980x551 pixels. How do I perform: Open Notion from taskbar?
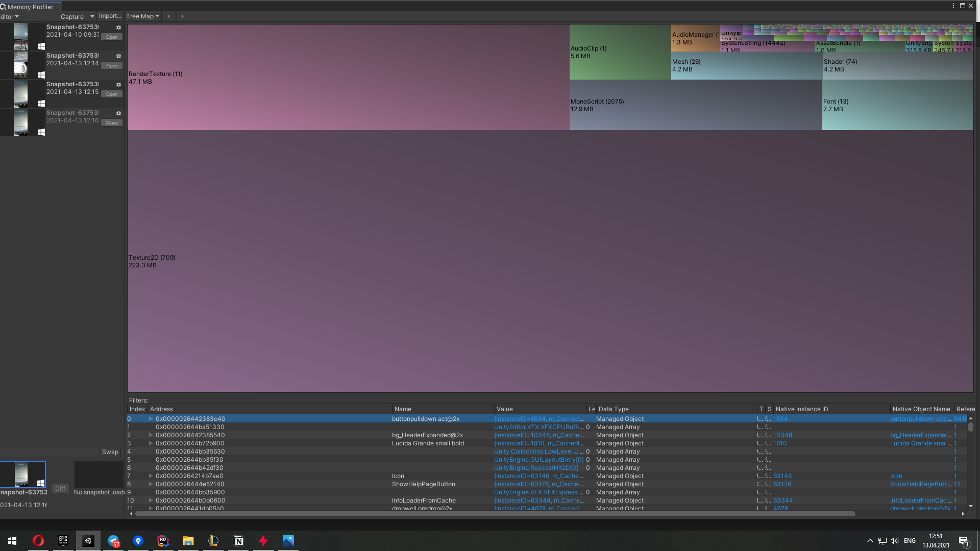click(x=238, y=540)
